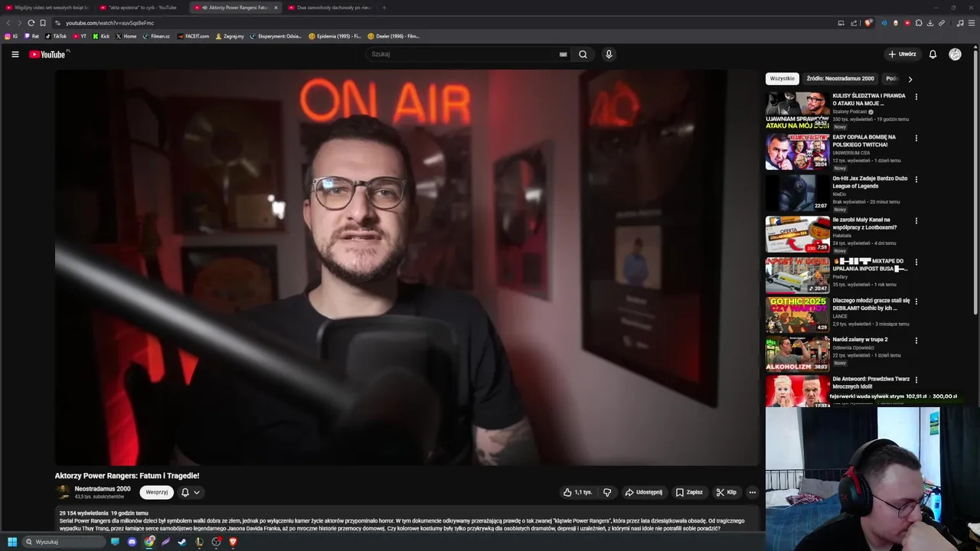Open Alkoholizm Naród zalany thumbnail
This screenshot has height=551, width=980.
tap(797, 354)
